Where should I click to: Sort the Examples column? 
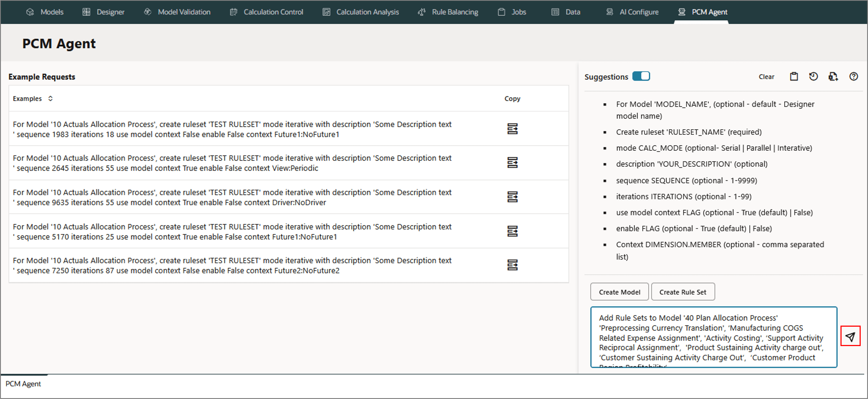tap(50, 99)
